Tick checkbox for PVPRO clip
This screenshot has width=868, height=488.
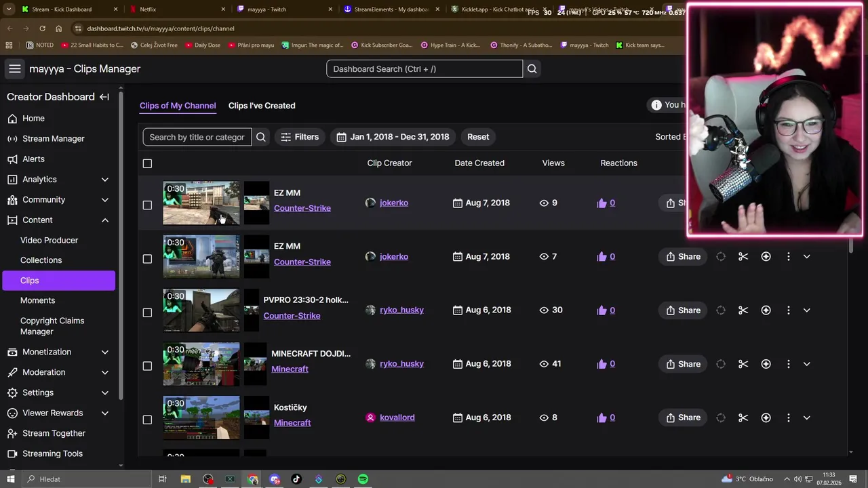[x=147, y=312]
